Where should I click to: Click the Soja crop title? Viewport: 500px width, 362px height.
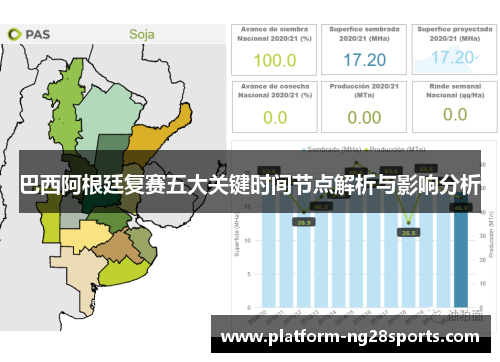point(142,34)
